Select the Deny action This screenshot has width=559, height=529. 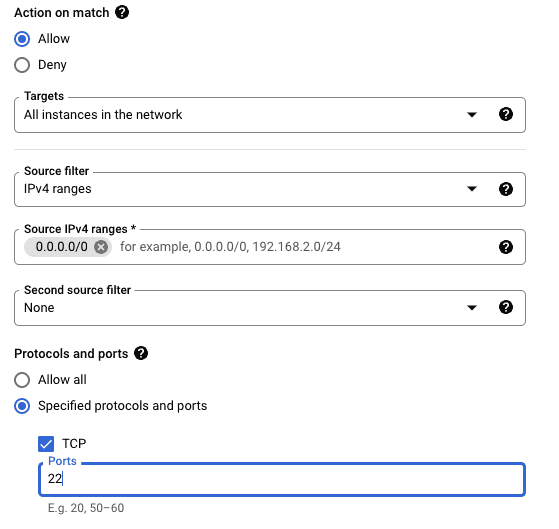22,65
